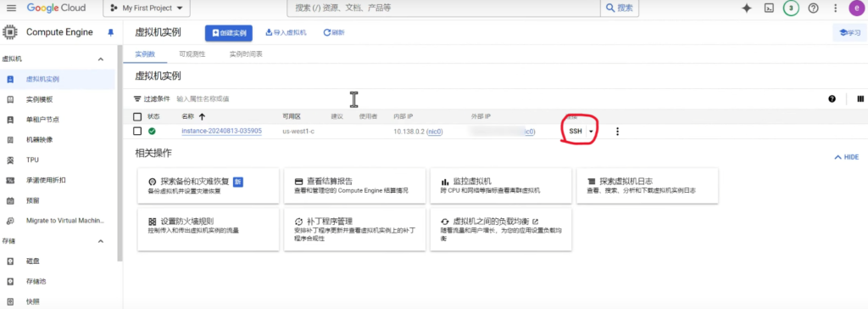Collapse related actions with HIDE
Image resolution: width=868 pixels, height=309 pixels.
(x=847, y=158)
